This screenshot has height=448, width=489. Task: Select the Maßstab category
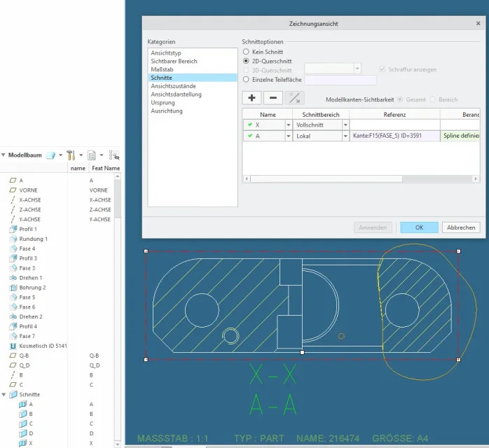click(x=162, y=69)
